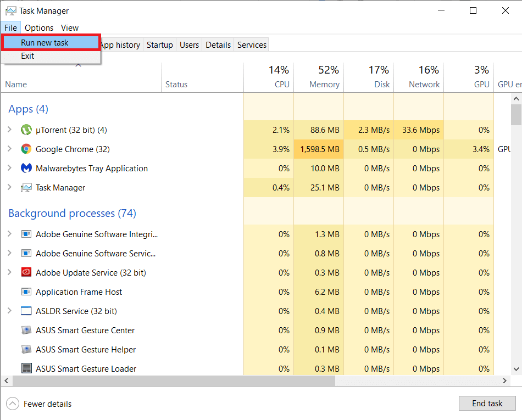Click the Task Manager title bar icon
522x420 pixels.
[x=10, y=10]
